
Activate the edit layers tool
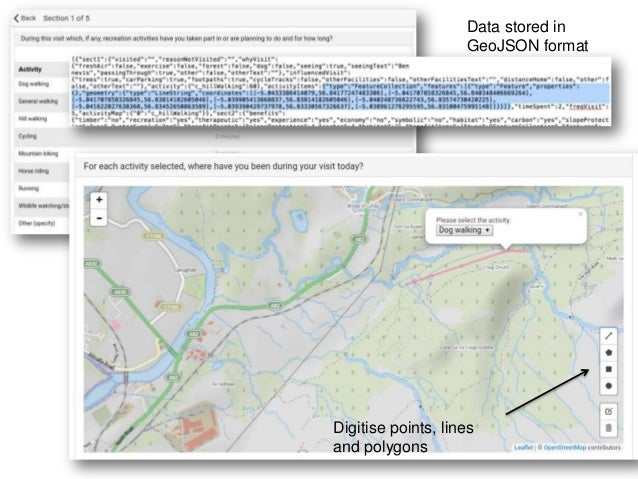tap(608, 411)
